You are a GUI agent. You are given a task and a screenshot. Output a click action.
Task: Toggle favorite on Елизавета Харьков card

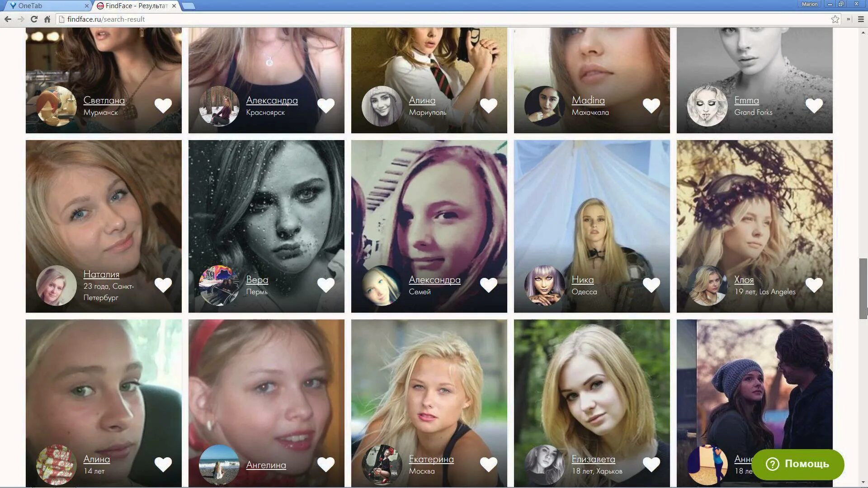pyautogui.click(x=651, y=464)
